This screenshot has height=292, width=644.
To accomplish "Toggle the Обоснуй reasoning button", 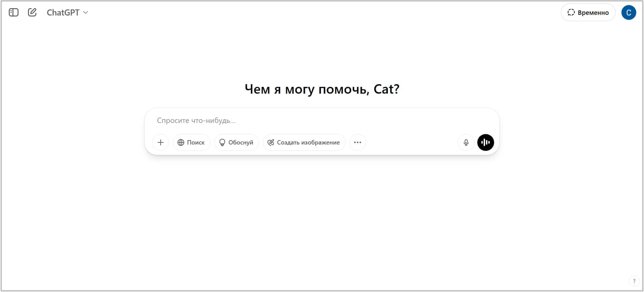I will 236,142.
